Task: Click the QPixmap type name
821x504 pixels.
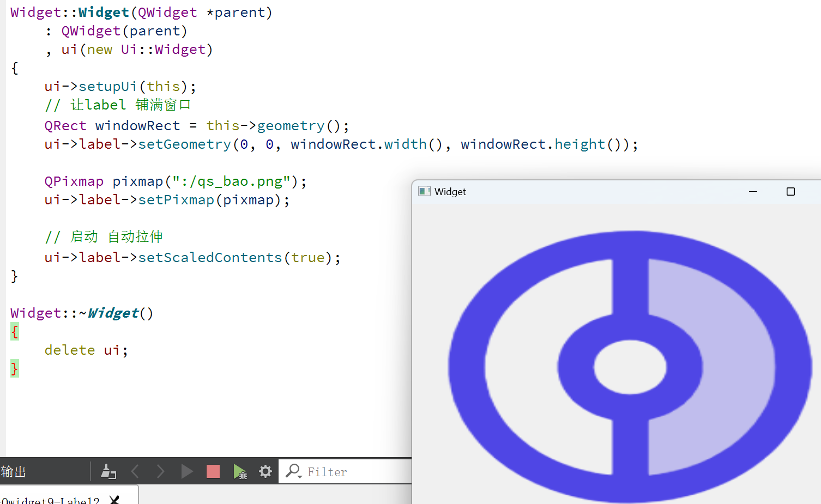Action: [74, 181]
